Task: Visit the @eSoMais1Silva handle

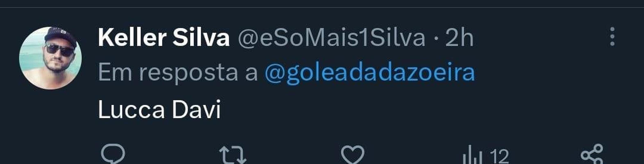Action: (331, 38)
